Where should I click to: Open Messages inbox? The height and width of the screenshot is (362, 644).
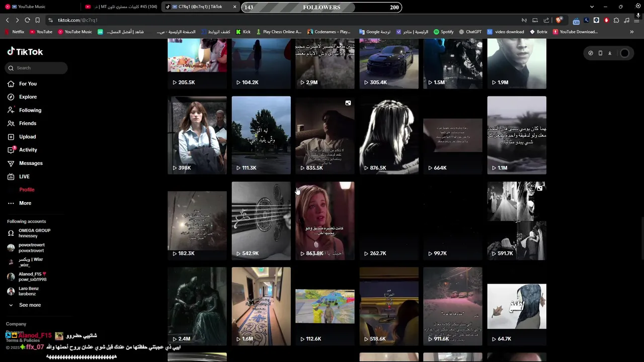click(x=31, y=163)
